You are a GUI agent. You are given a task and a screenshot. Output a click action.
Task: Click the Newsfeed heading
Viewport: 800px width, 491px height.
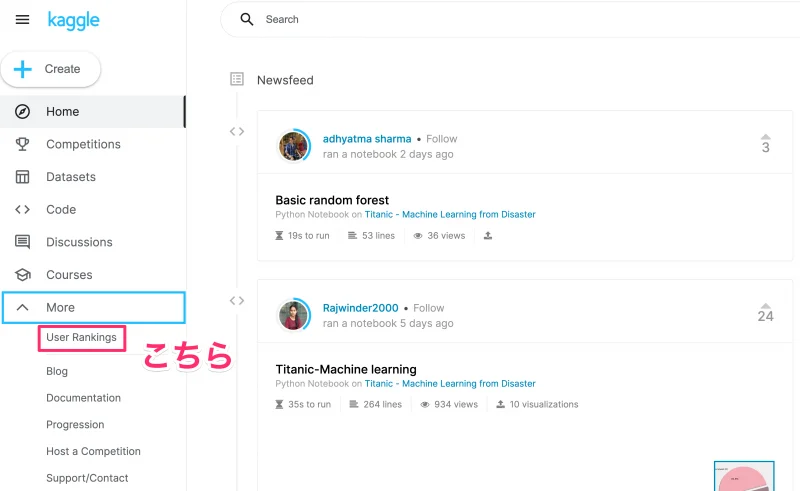click(x=285, y=80)
